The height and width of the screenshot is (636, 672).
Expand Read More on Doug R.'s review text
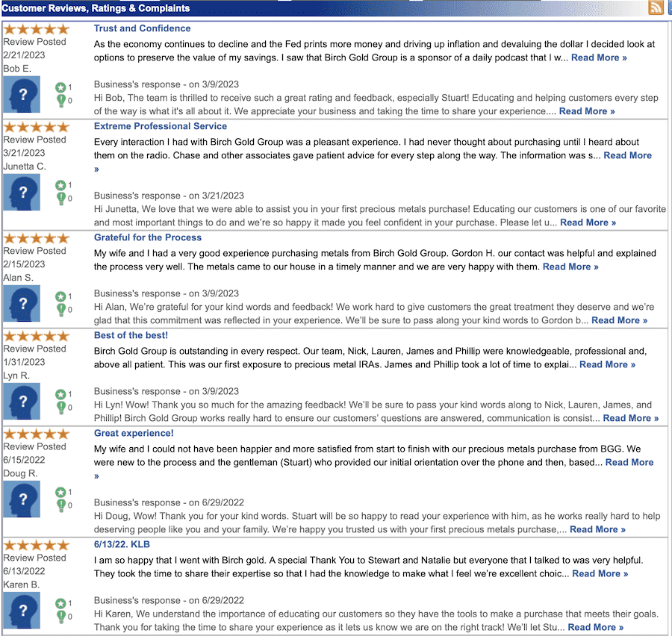629,462
